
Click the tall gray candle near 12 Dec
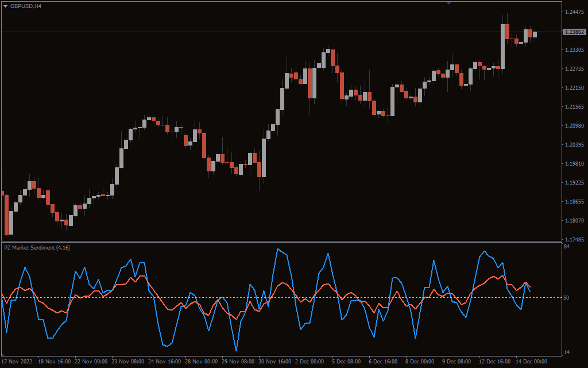tap(503, 46)
